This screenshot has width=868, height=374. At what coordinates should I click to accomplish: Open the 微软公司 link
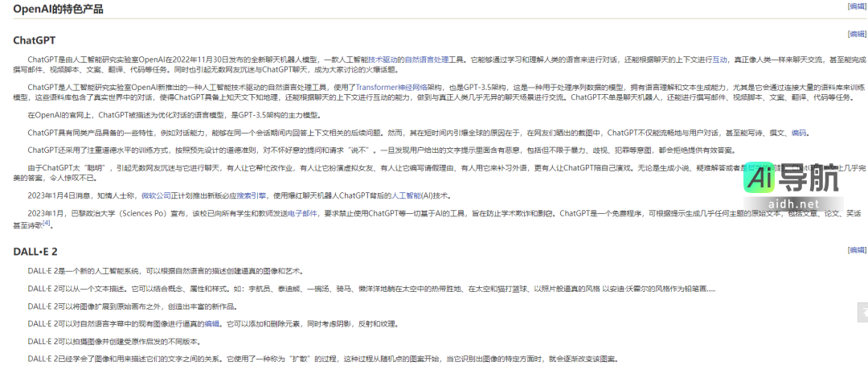tap(157, 195)
